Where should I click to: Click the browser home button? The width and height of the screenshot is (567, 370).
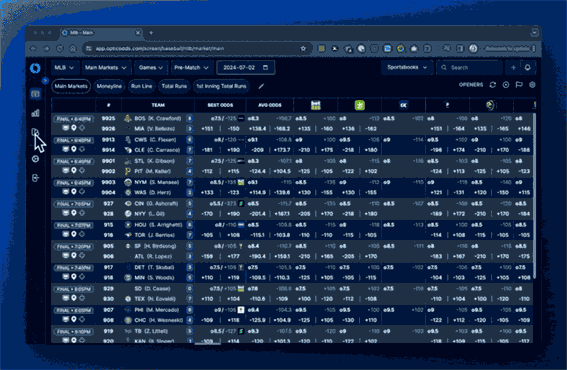73,48
